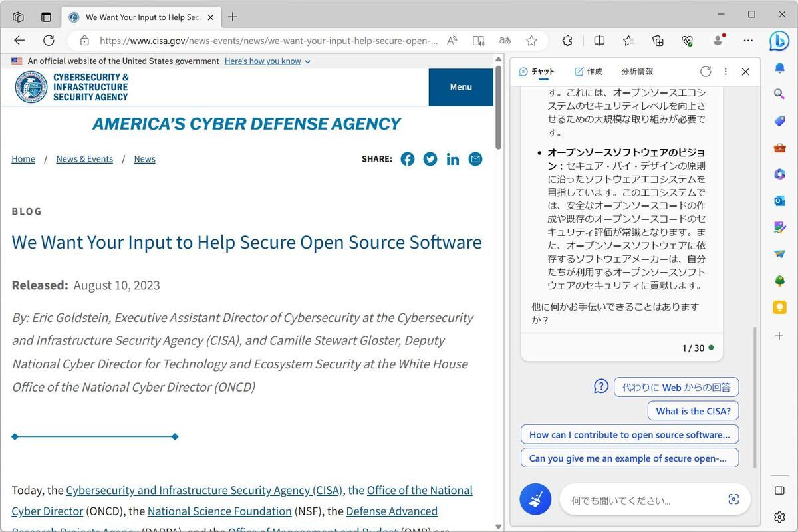Image resolution: width=798 pixels, height=532 pixels.
Task: Select the "We Want Your Input" browser tab
Action: click(142, 17)
